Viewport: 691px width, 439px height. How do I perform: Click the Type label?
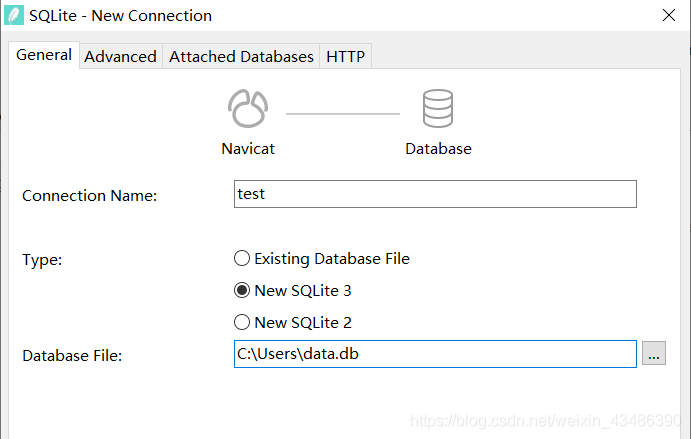click(x=42, y=260)
